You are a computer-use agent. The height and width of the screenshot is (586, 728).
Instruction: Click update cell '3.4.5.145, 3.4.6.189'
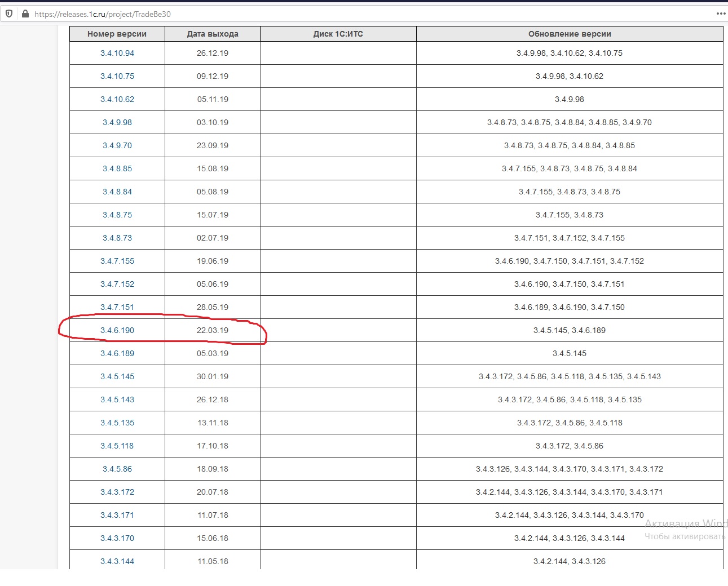570,330
